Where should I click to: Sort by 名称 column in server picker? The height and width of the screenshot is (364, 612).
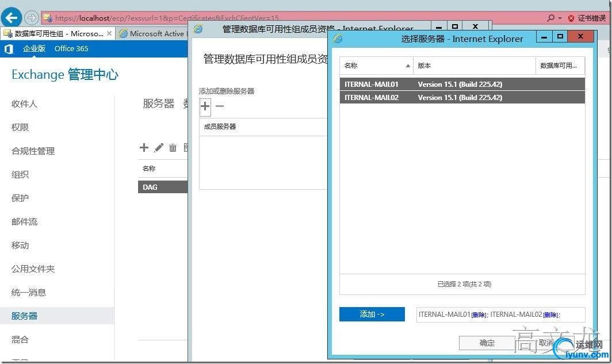coord(376,66)
